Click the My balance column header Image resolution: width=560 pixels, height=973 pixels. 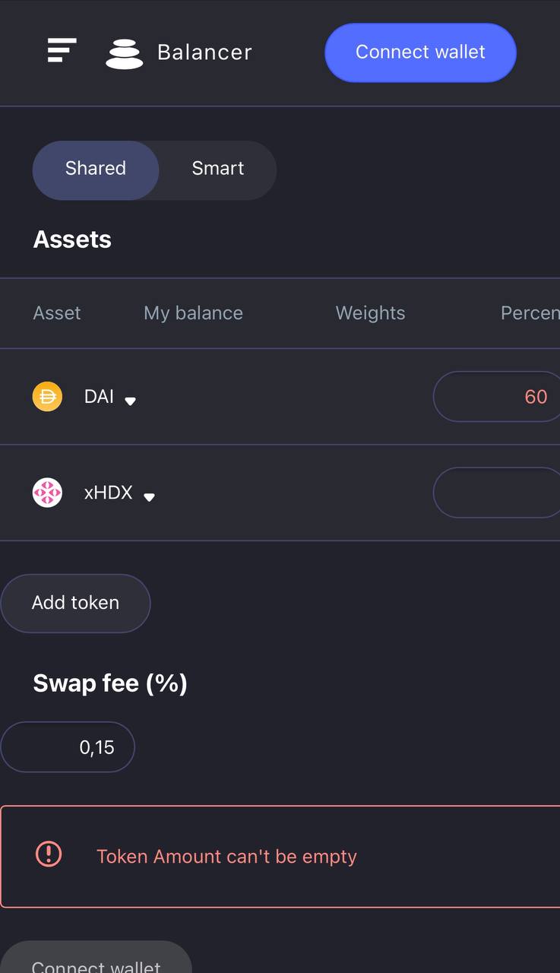193,313
